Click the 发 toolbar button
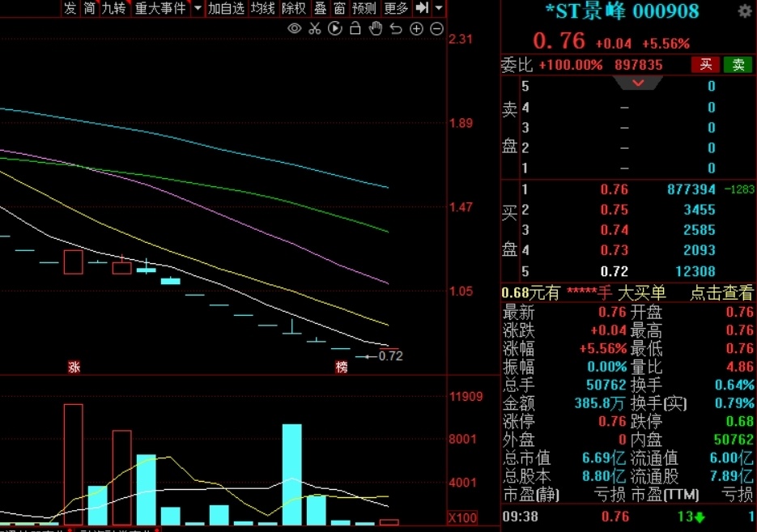Image resolution: width=757 pixels, height=532 pixels. pos(70,8)
